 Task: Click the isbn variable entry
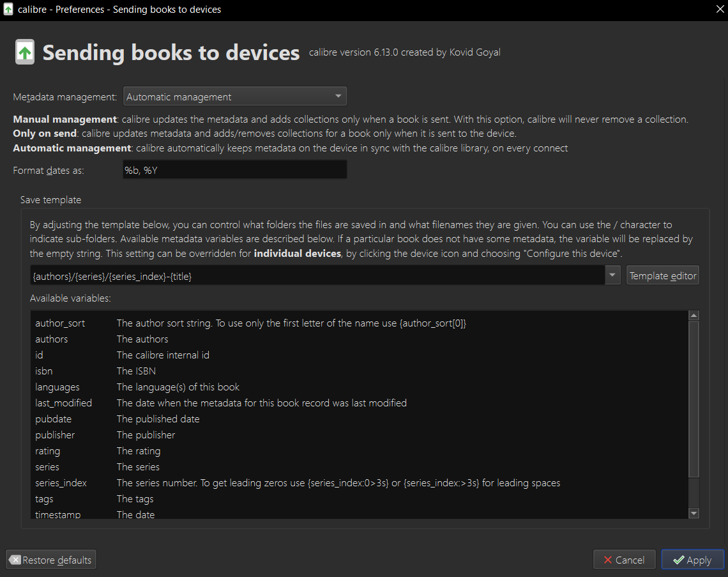(x=44, y=371)
